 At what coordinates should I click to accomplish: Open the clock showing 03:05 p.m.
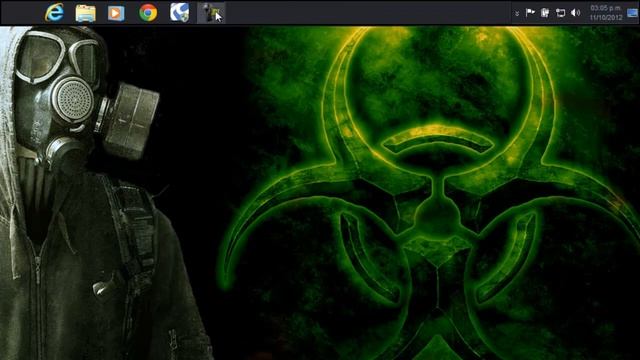[606, 13]
